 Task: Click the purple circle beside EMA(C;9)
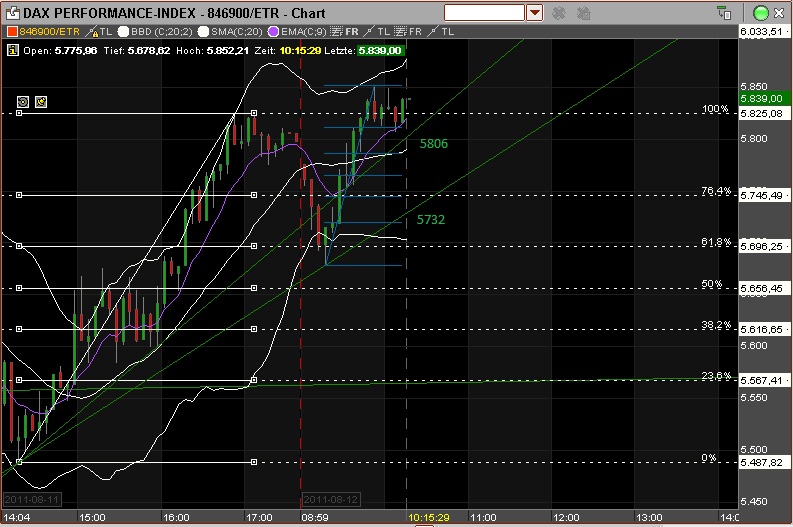click(x=274, y=32)
